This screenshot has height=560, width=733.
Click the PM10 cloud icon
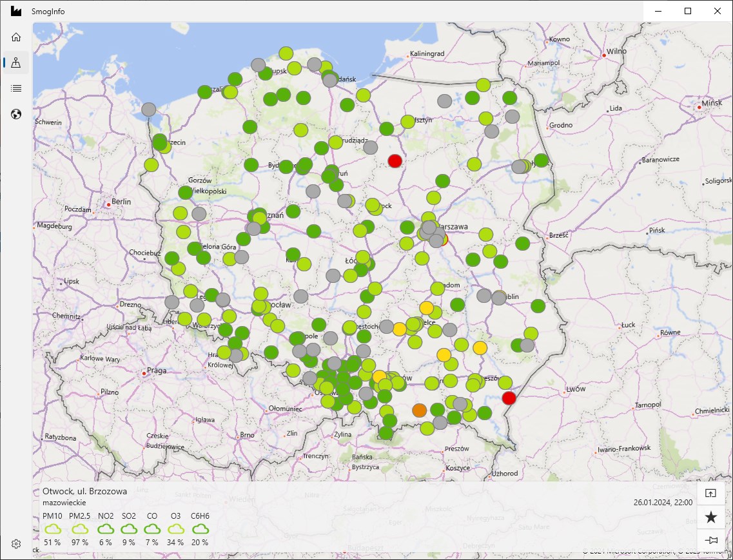52,528
